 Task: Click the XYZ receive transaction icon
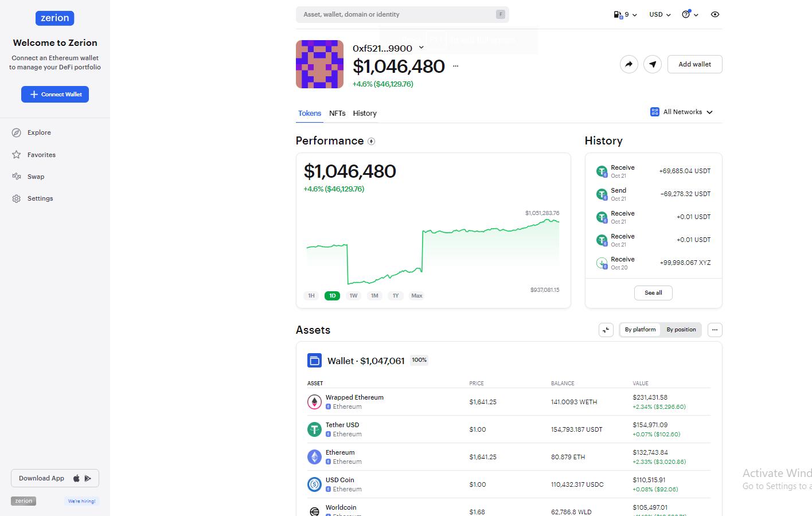click(x=602, y=263)
